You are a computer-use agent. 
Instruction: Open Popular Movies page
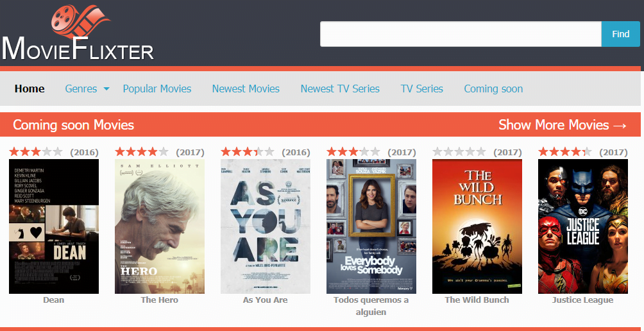157,89
